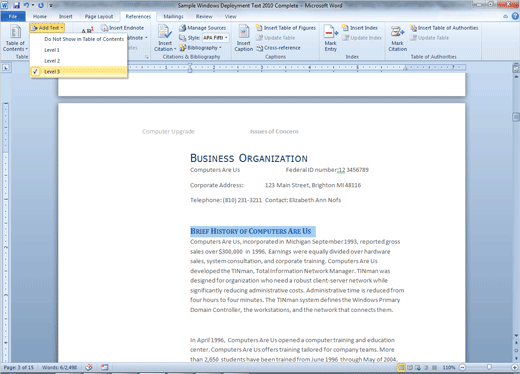
Task: Click the Cross-reference button
Action: (x=278, y=48)
